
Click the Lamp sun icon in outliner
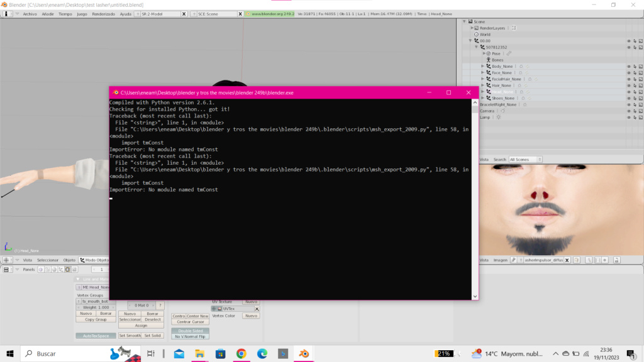click(498, 118)
